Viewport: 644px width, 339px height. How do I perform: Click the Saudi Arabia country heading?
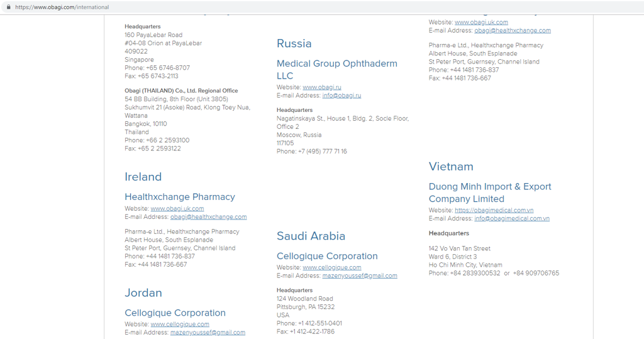pos(311,236)
